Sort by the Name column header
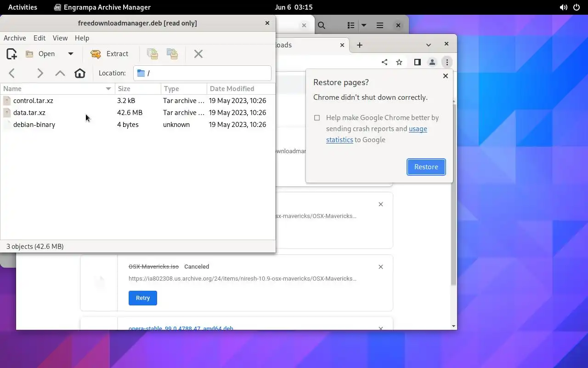588x368 pixels. [x=57, y=89]
